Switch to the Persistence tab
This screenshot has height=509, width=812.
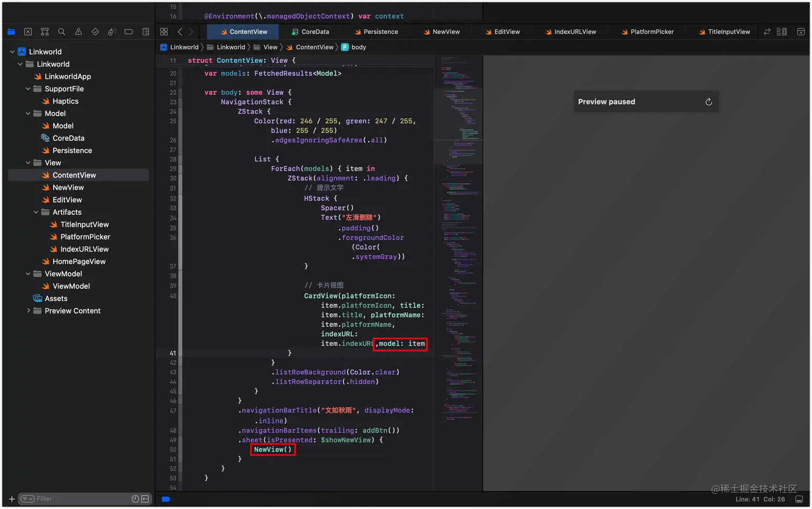376,32
